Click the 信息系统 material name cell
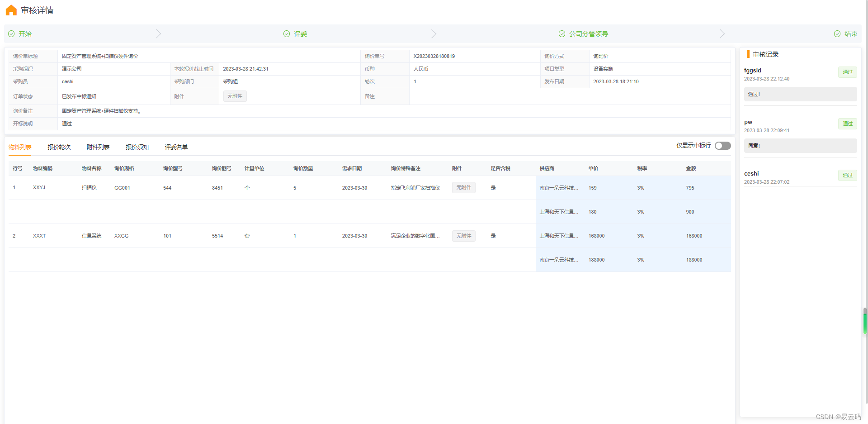This screenshot has height=424, width=868. click(91, 236)
